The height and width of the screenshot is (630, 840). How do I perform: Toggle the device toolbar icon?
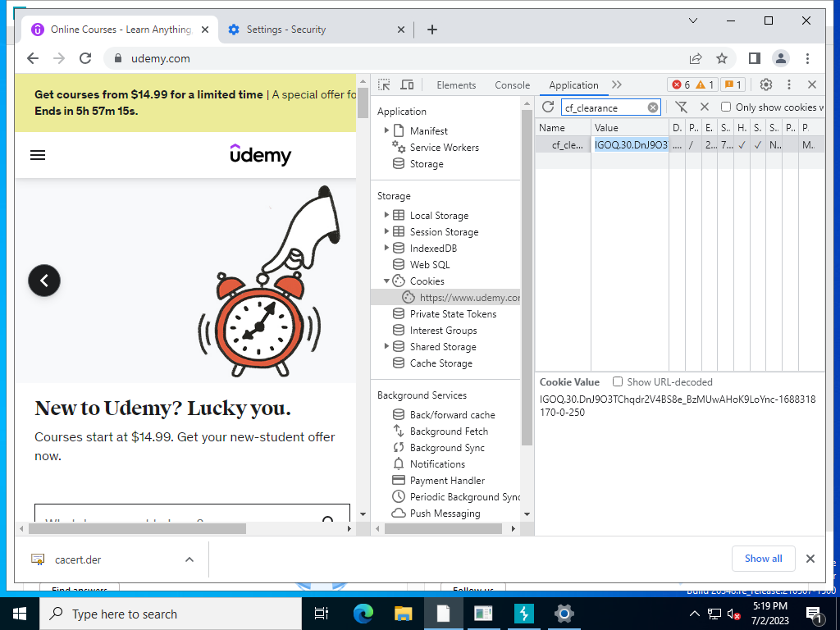407,85
